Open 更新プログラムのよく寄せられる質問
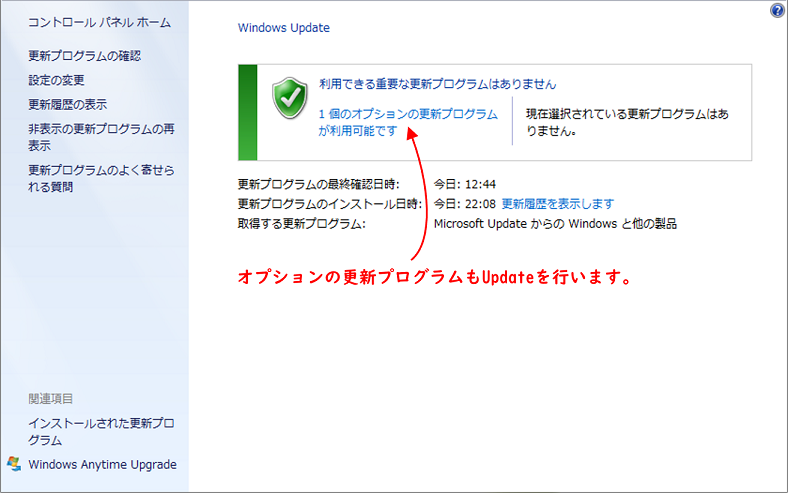 pyautogui.click(x=101, y=178)
